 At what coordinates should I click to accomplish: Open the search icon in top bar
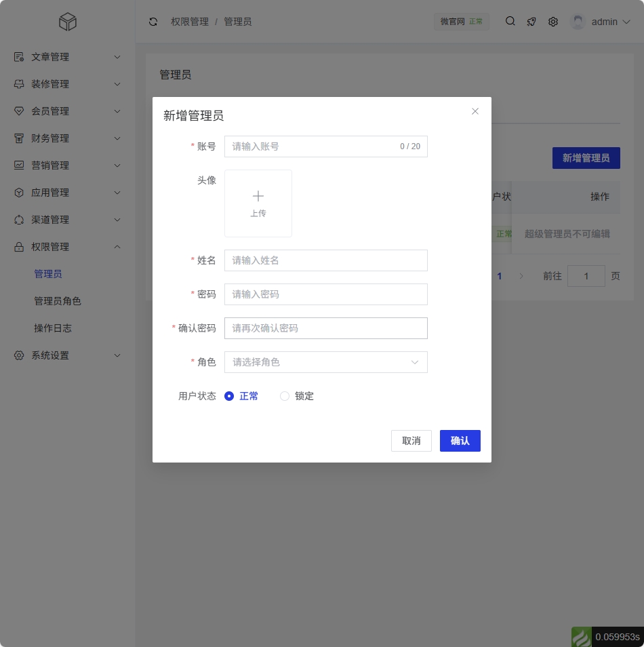coord(510,21)
